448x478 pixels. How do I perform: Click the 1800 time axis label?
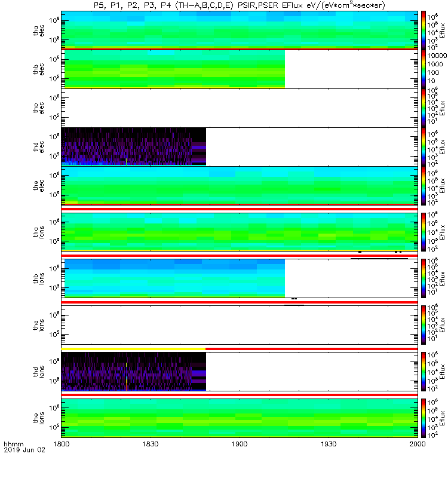(x=62, y=444)
